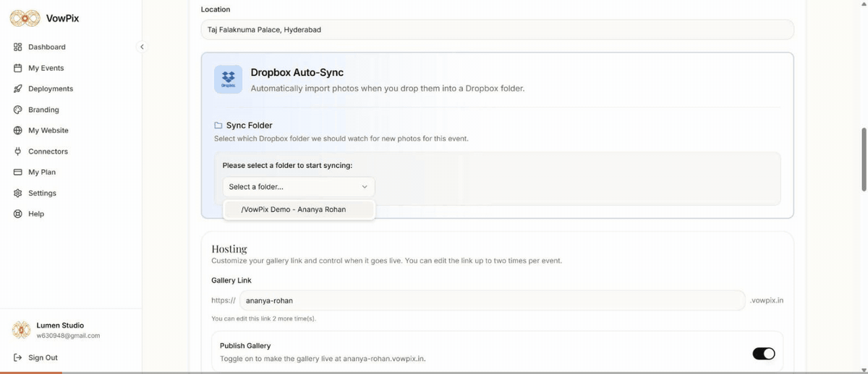
Task: Click the Sync Folder folder icon
Action: pos(218,125)
